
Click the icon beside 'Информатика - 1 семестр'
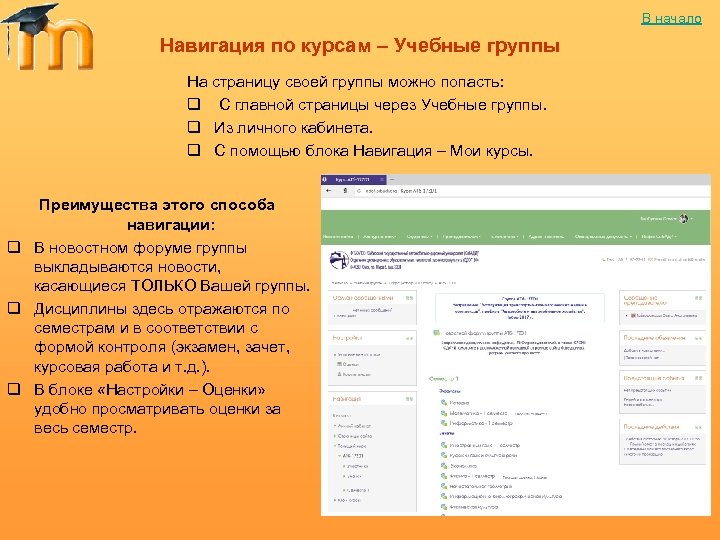pos(444,423)
